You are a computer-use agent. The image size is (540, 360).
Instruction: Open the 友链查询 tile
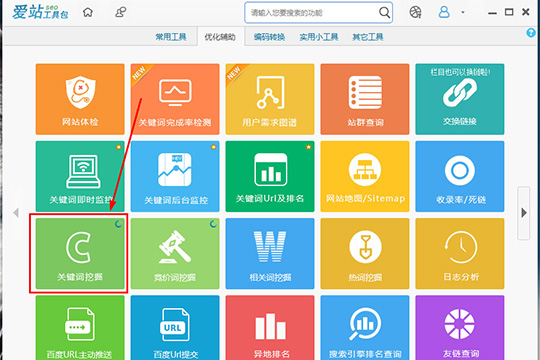460,328
